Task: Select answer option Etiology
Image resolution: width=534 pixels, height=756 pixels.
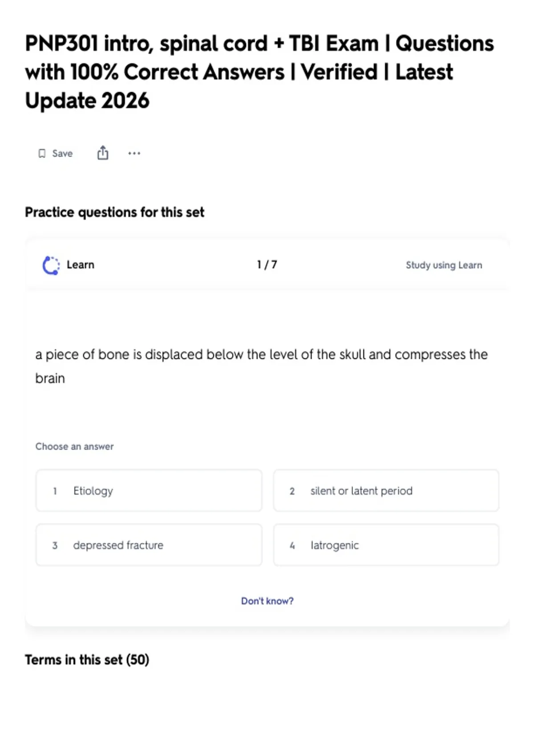Action: (x=149, y=491)
